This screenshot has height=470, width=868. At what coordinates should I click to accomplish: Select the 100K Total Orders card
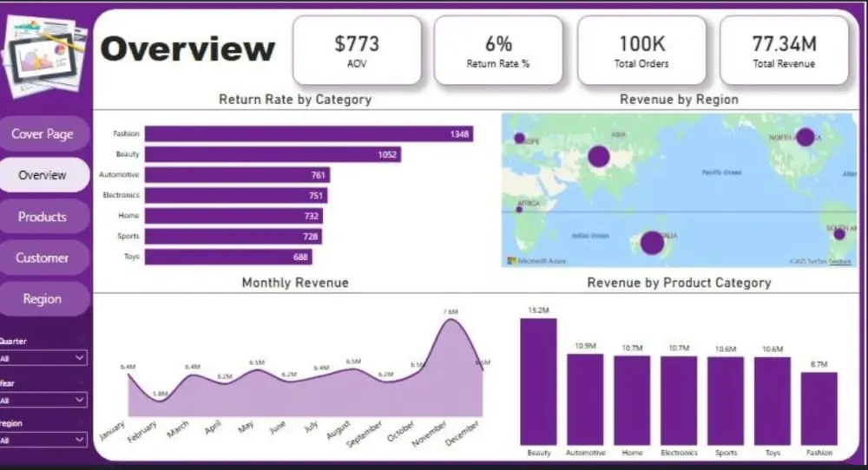point(641,50)
